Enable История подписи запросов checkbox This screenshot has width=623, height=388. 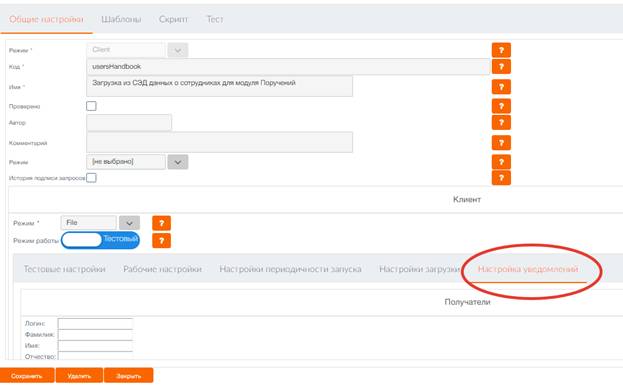[x=91, y=178]
